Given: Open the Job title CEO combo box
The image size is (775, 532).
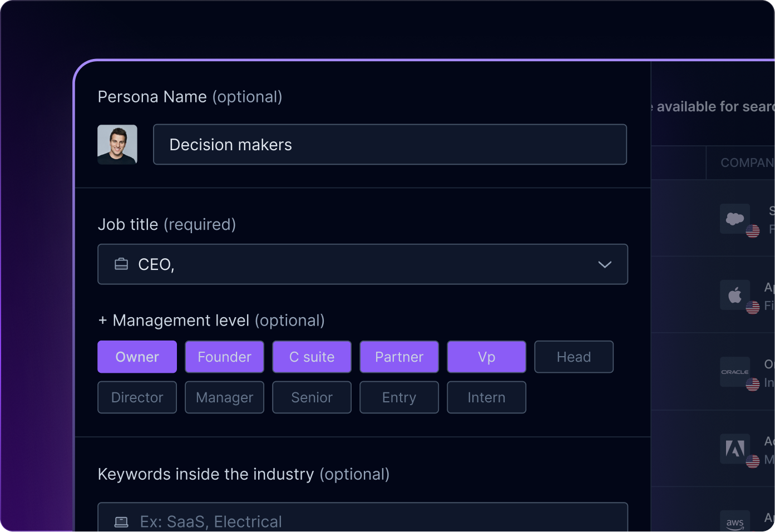Looking at the screenshot, I should click(x=362, y=264).
